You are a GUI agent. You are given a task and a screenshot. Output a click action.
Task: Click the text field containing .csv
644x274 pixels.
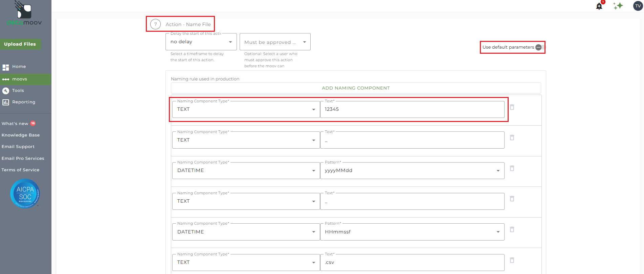(412, 263)
